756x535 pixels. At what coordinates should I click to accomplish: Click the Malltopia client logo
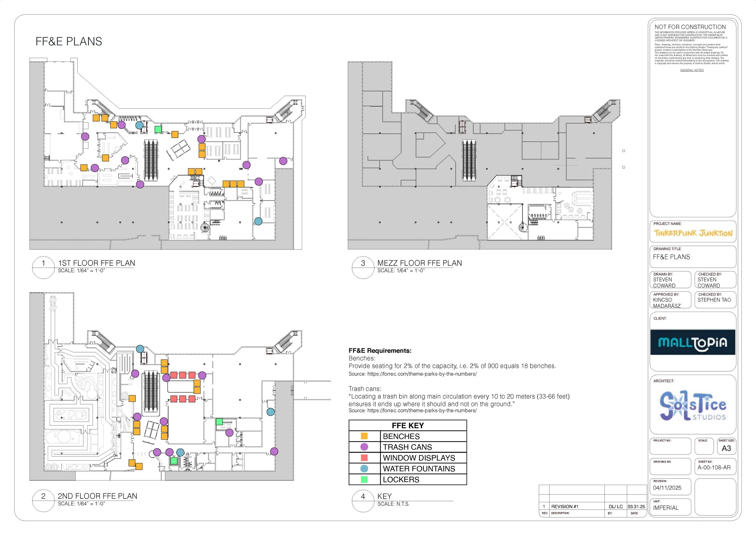point(692,342)
